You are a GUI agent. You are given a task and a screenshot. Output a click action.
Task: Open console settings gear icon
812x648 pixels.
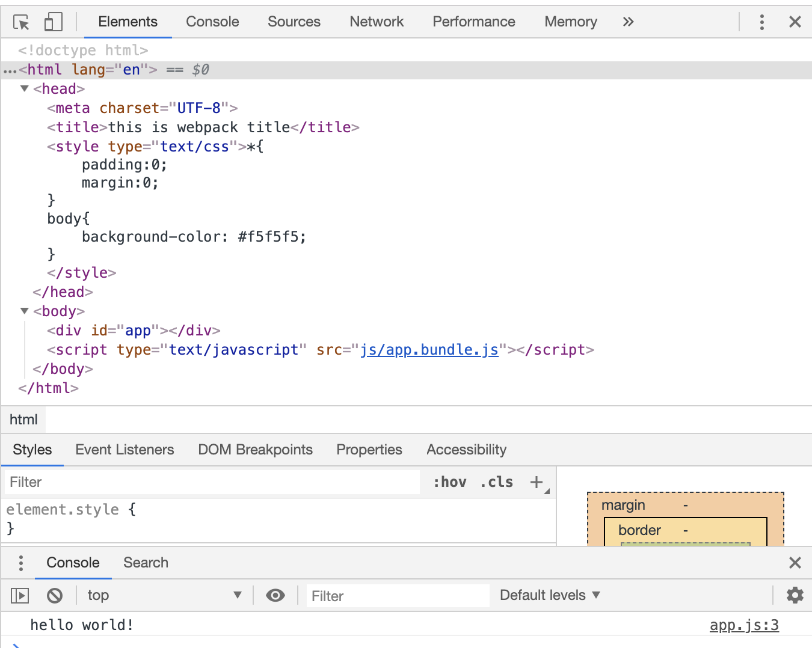click(795, 595)
